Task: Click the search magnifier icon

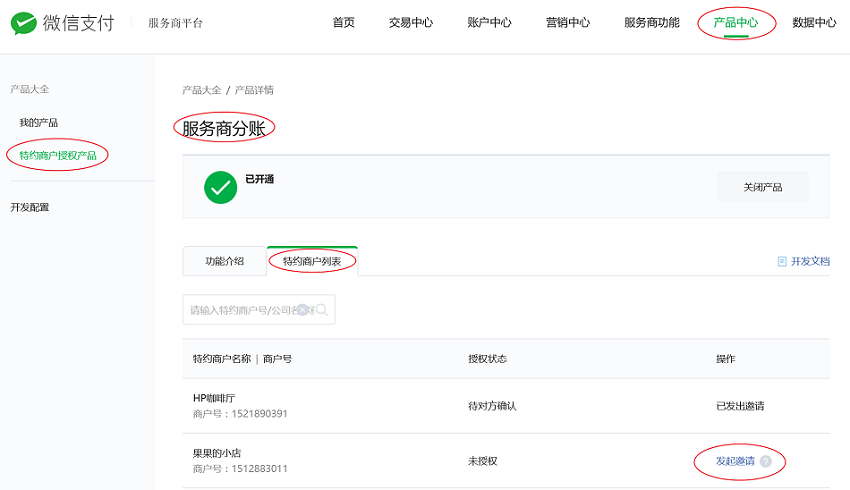Action: coord(321,310)
